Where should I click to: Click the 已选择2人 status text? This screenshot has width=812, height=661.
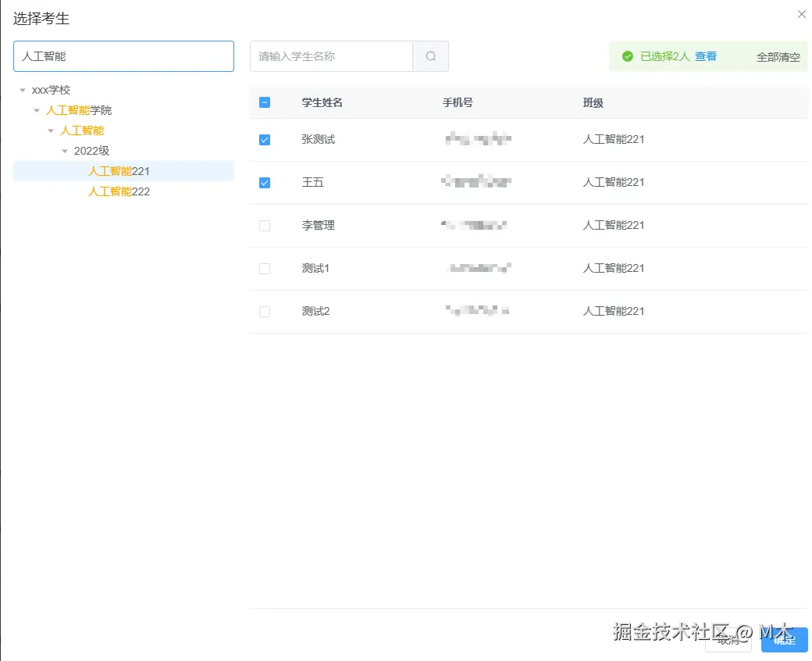tap(664, 56)
